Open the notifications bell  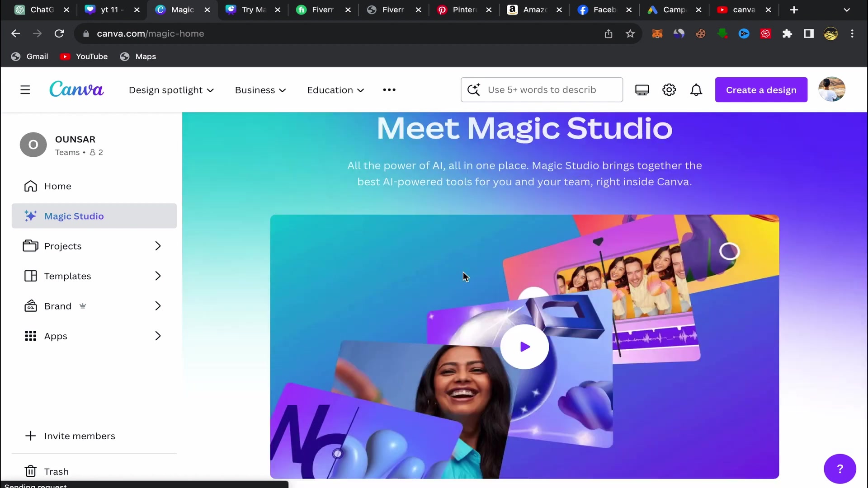(696, 90)
